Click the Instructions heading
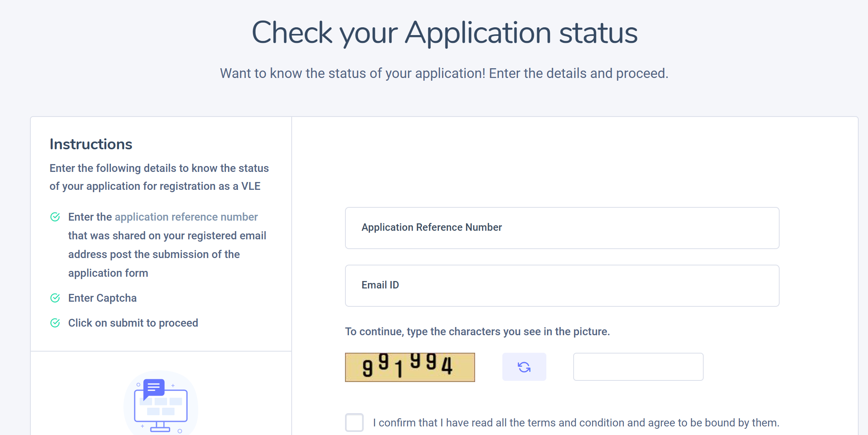This screenshot has width=868, height=435. [90, 144]
